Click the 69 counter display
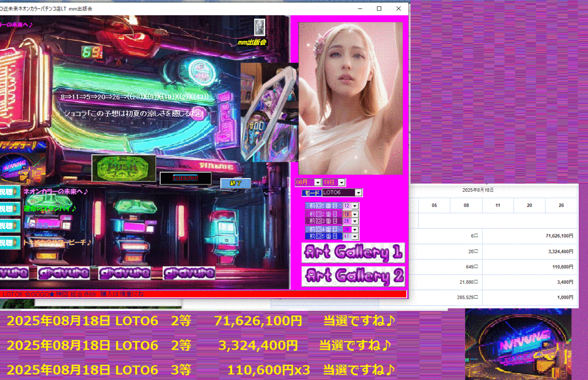 coord(92,52)
